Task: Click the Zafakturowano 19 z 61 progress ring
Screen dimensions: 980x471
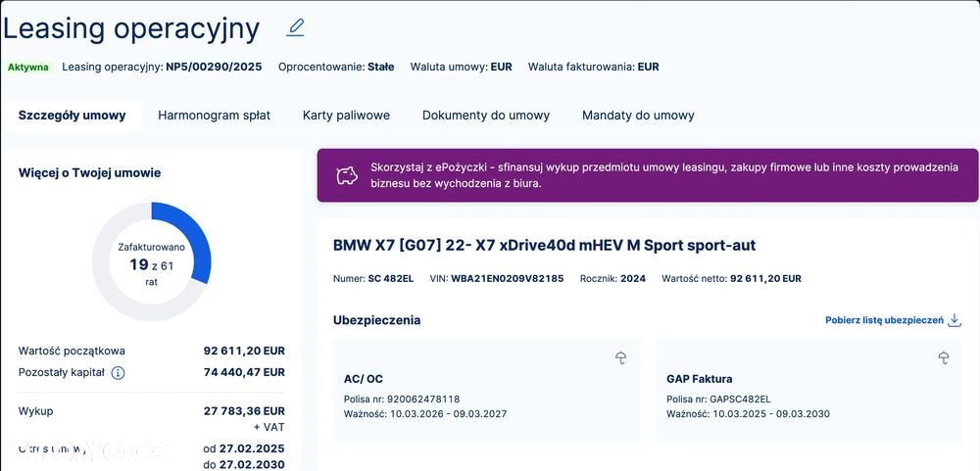Action: point(151,261)
